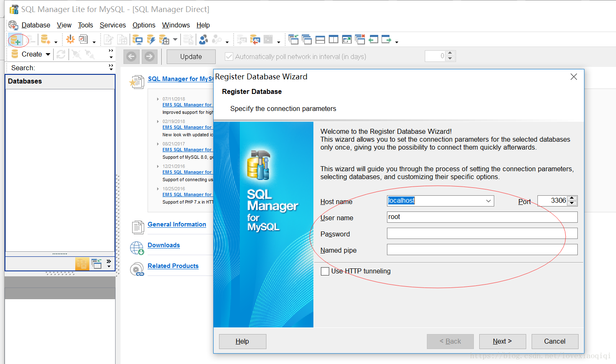This screenshot has height=364, width=616.
Task: Open the dropdown arrow after the console icon
Action: [x=278, y=42]
